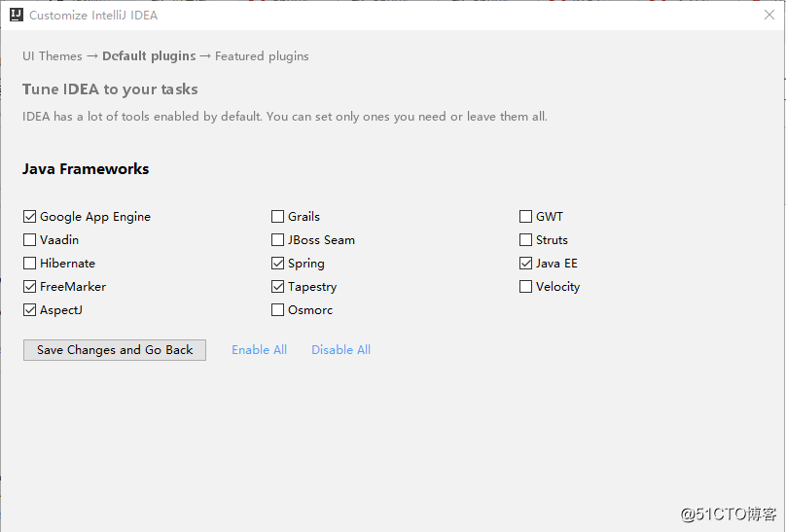
Task: Uncheck the Java EE checkbox
Action: [526, 263]
